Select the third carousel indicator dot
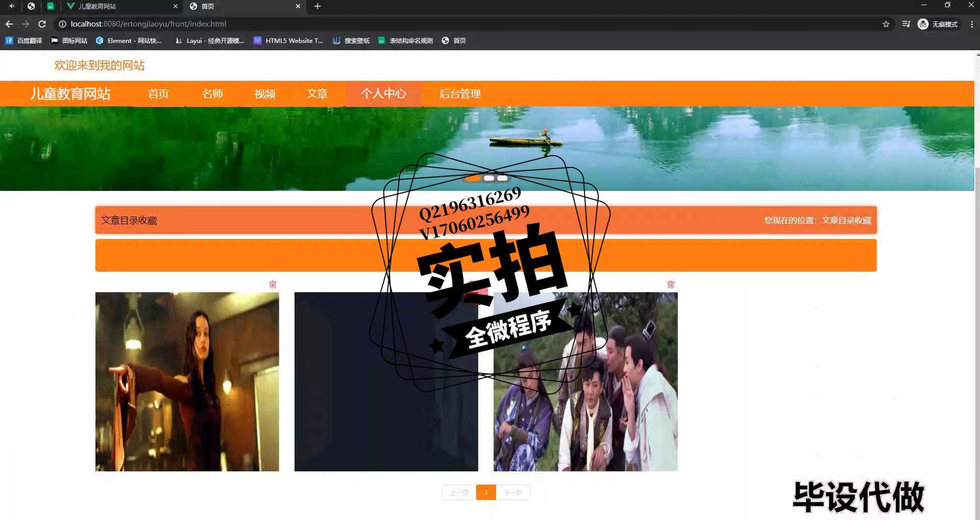The width and height of the screenshot is (980, 520). [502, 178]
